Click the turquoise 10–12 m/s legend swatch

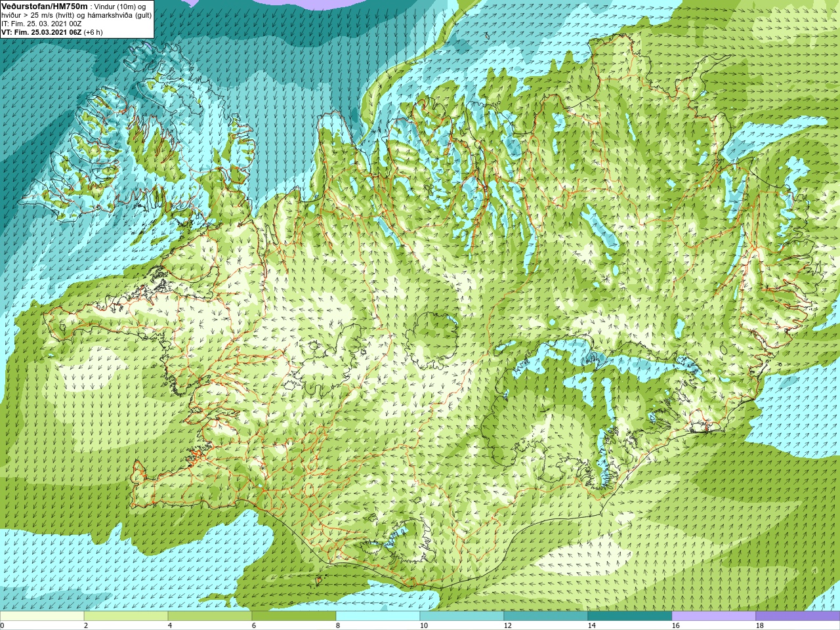(x=462, y=616)
